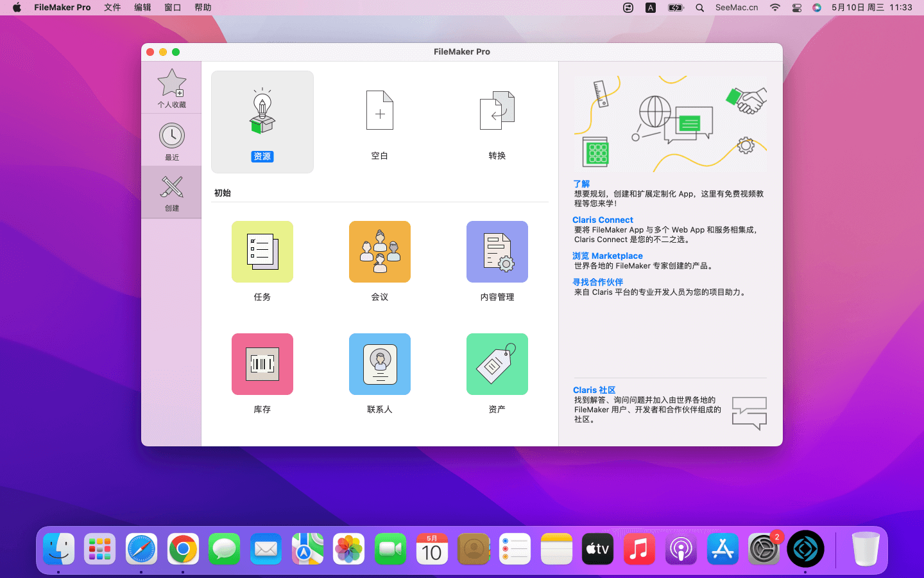Open the 文件 file menu
Screen dimensions: 924x578
tap(112, 8)
